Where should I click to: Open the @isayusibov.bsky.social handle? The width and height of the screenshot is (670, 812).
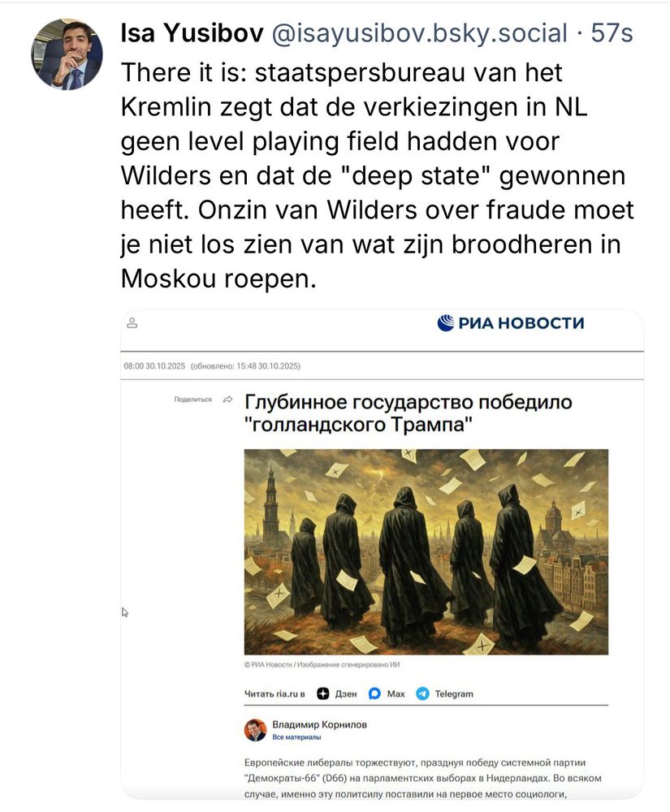click(x=419, y=33)
